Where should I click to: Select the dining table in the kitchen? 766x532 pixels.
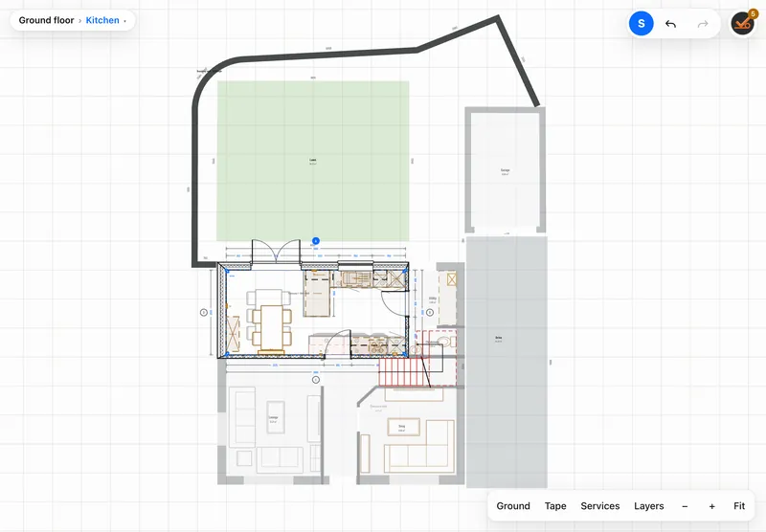272,326
